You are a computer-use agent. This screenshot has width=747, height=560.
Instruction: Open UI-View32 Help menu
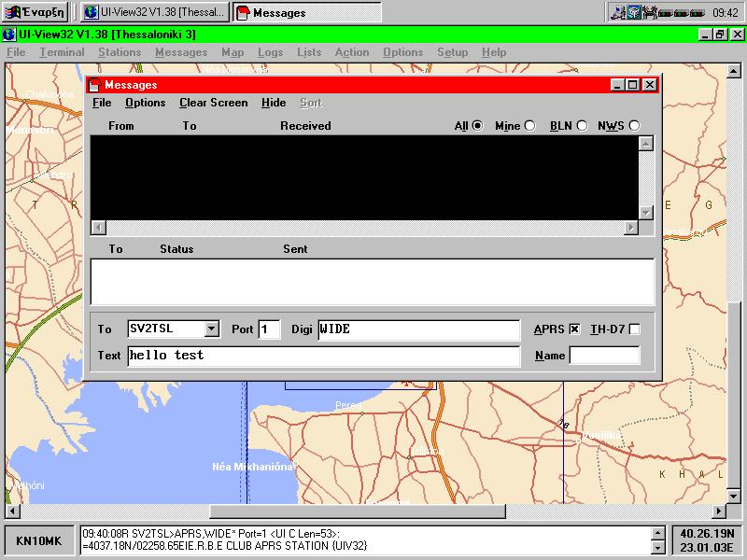pos(494,52)
